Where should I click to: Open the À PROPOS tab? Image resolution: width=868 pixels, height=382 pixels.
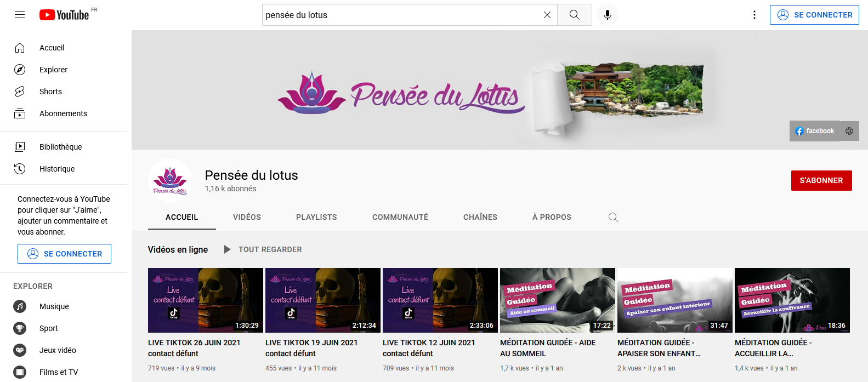(x=552, y=217)
